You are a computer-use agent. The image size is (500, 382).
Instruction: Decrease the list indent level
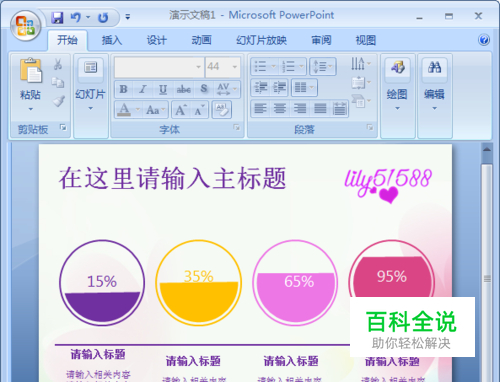(260, 88)
